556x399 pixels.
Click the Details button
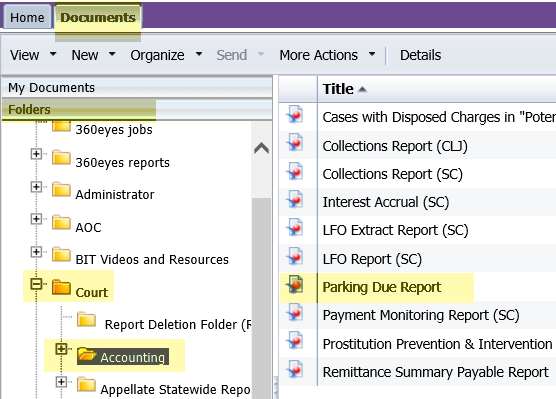tap(420, 55)
